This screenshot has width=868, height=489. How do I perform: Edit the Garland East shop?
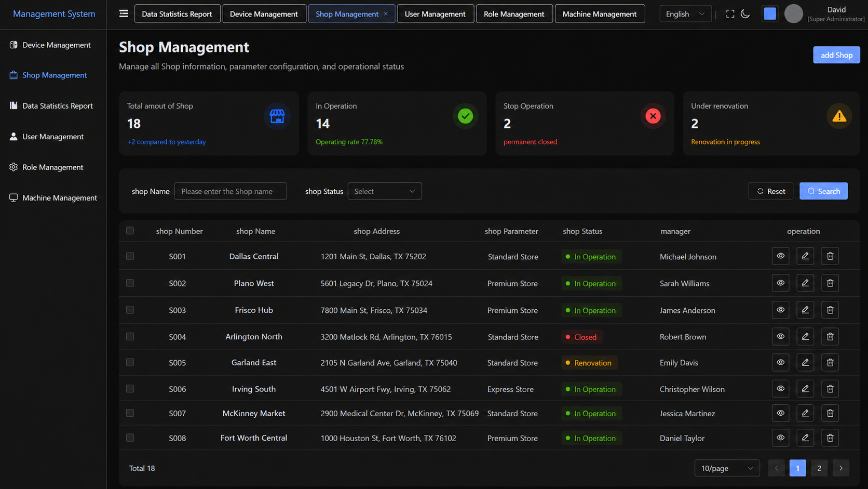(x=805, y=363)
